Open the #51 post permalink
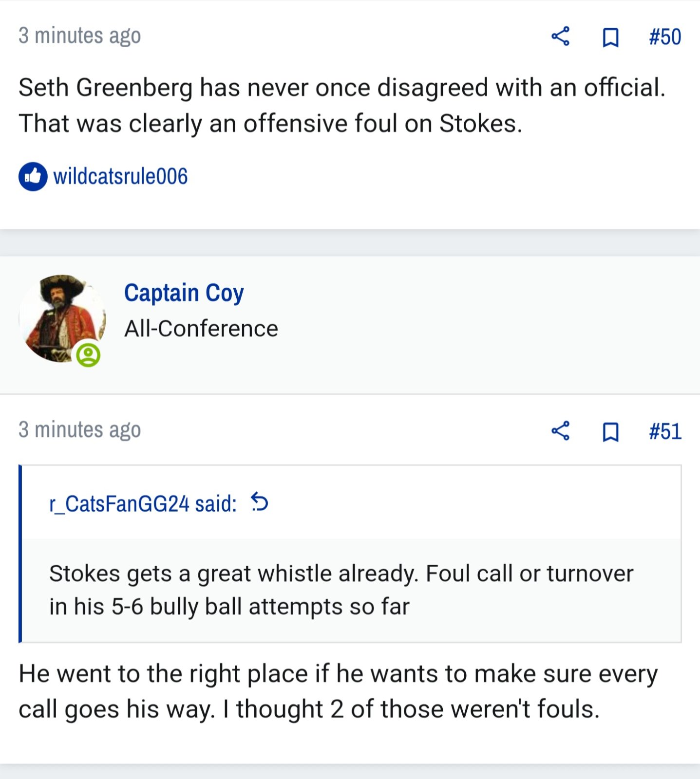Image resolution: width=700 pixels, height=779 pixels. point(665,431)
